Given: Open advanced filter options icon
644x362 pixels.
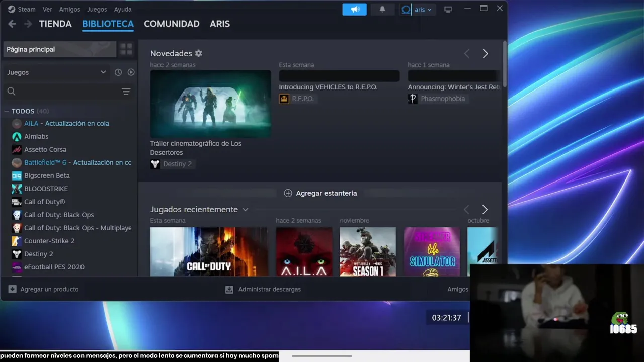Looking at the screenshot, I should (x=126, y=92).
